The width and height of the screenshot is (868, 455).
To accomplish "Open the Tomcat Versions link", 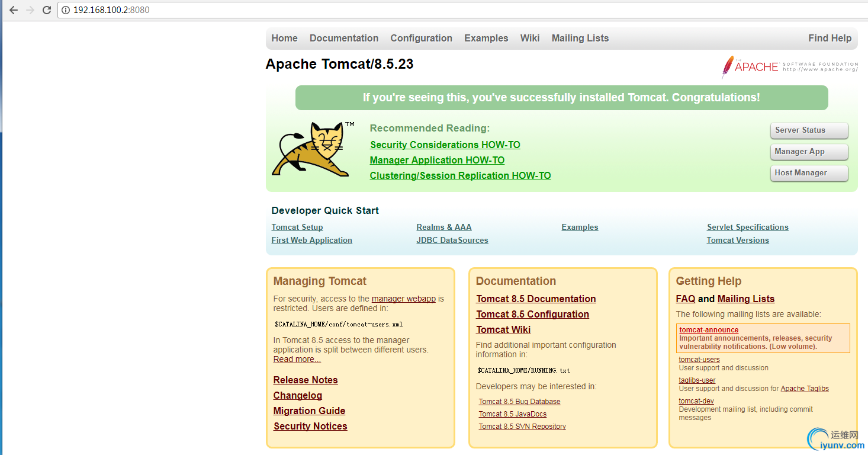I will tap(738, 240).
